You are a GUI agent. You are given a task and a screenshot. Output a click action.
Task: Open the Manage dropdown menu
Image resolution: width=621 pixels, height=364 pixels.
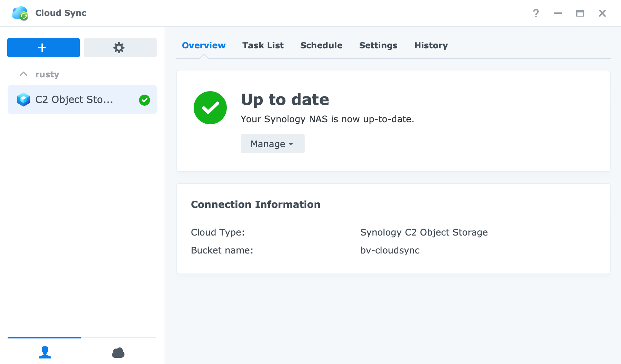point(272,144)
